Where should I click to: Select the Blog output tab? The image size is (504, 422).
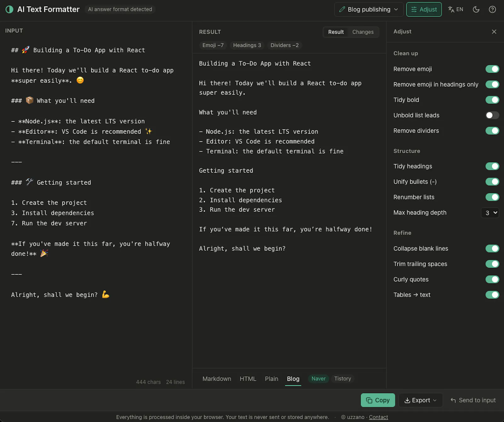point(293,379)
